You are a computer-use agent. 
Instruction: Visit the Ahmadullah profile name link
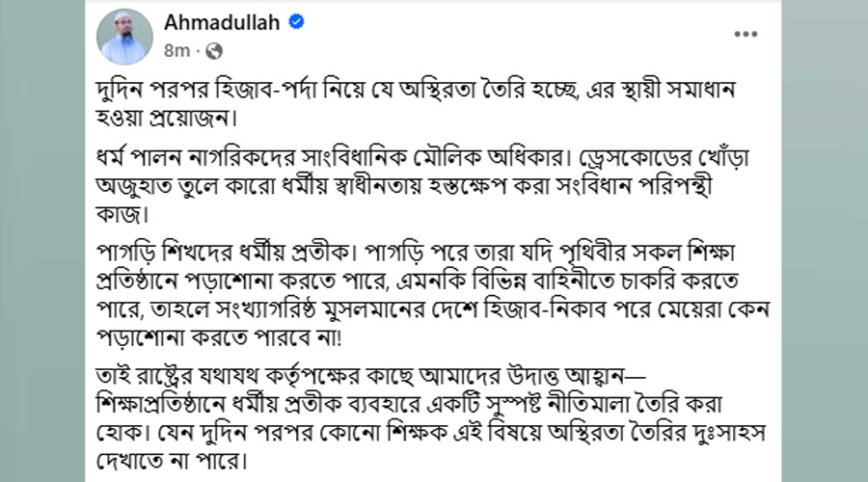(222, 22)
